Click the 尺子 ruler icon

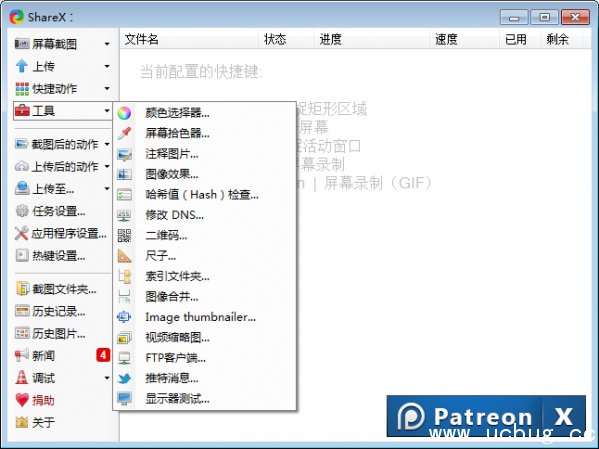click(124, 256)
